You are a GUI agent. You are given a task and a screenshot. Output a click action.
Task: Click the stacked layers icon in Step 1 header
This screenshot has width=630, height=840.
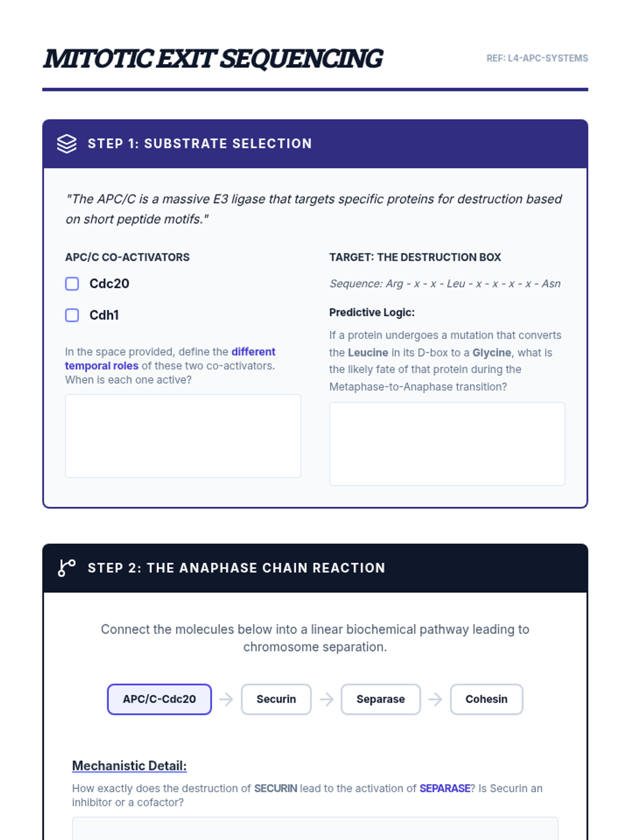click(x=67, y=143)
